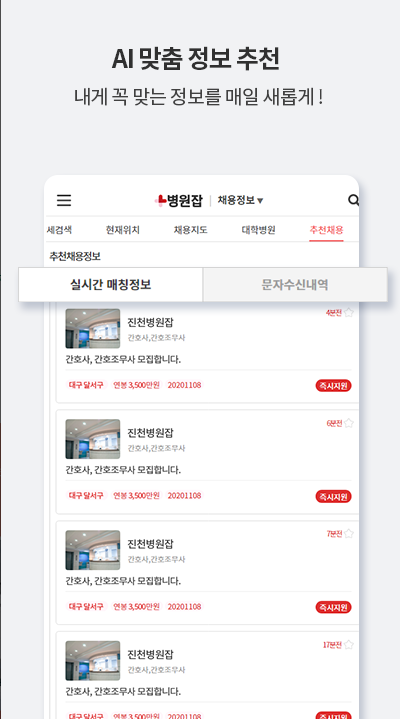Favorite the job posted 4분전

(349, 313)
